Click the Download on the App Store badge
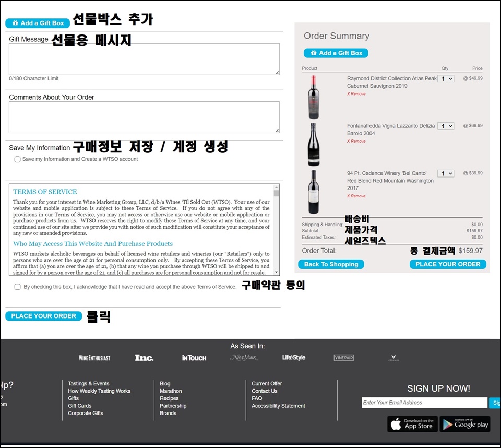The image size is (501, 448). 412,424
